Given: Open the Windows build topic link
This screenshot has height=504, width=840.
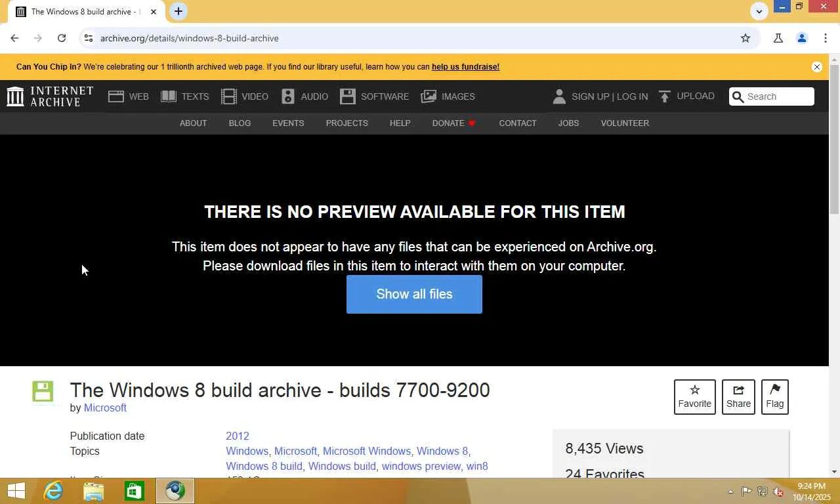Looking at the screenshot, I should pos(342,467).
